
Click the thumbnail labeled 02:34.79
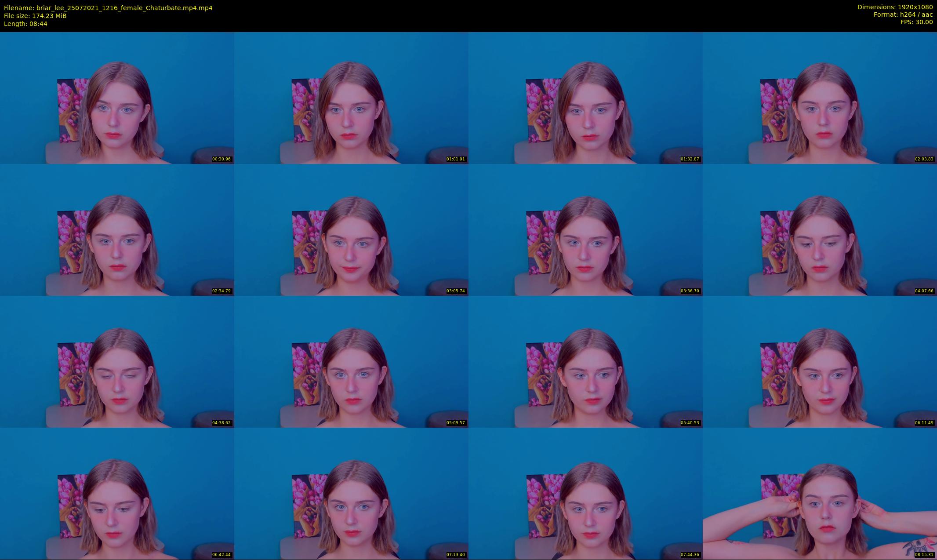[x=117, y=229]
